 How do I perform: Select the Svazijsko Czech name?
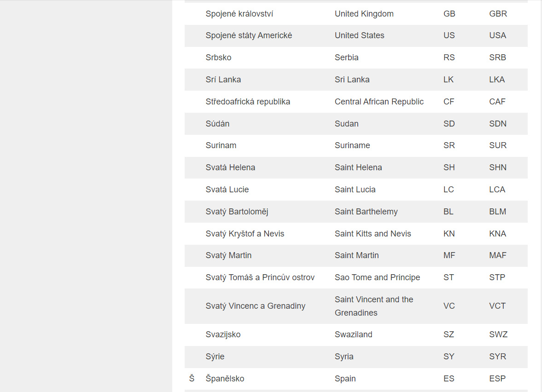point(223,334)
